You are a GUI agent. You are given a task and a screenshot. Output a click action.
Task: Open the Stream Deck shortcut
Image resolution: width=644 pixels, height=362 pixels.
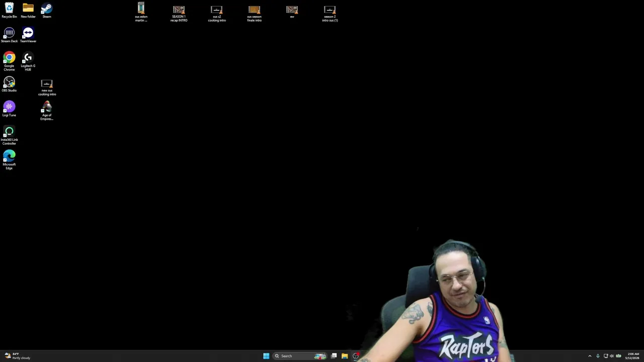click(x=9, y=35)
